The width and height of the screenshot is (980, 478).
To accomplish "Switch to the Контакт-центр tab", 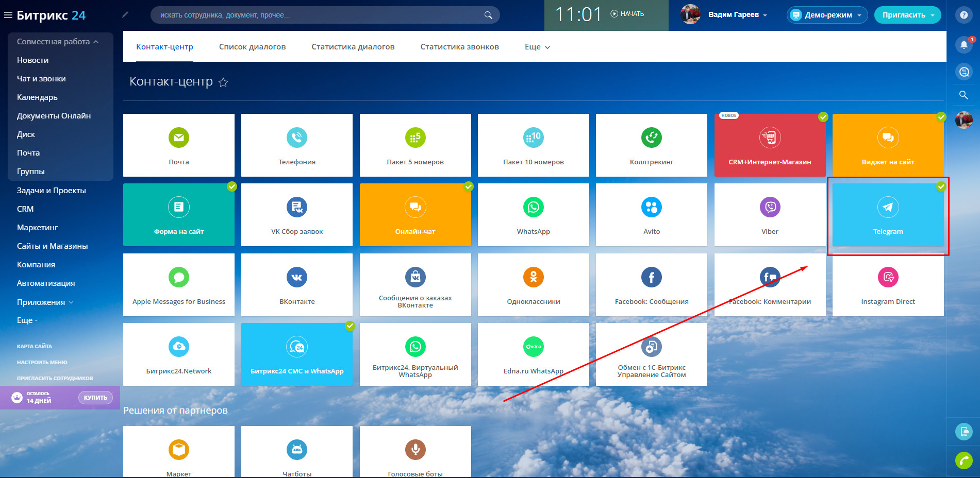I will coord(164,47).
